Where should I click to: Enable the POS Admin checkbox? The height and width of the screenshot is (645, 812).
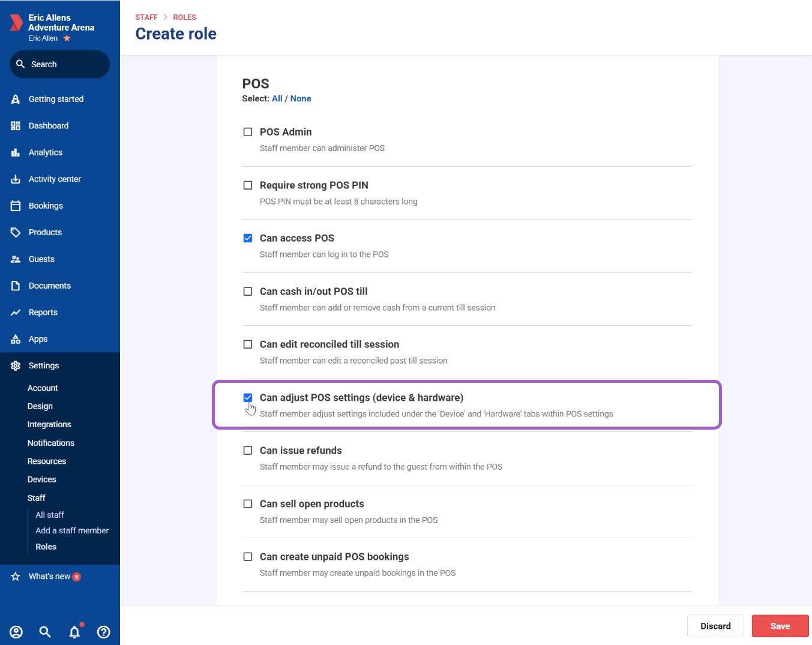click(248, 132)
